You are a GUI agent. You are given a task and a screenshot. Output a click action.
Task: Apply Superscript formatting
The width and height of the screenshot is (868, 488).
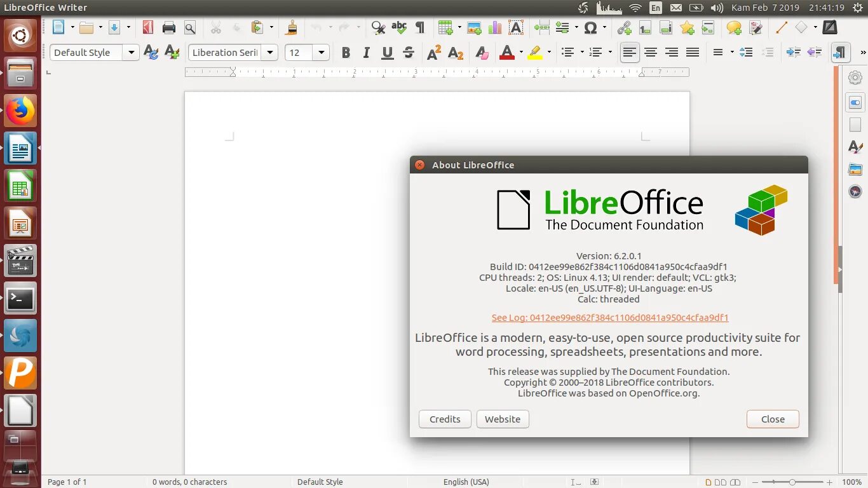[x=435, y=53]
